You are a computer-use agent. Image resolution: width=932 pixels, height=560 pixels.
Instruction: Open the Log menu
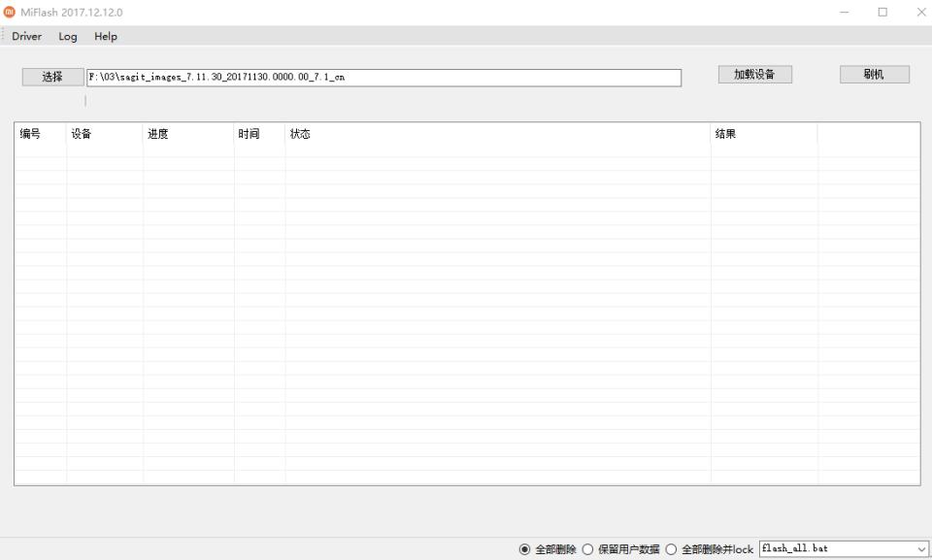(67, 36)
